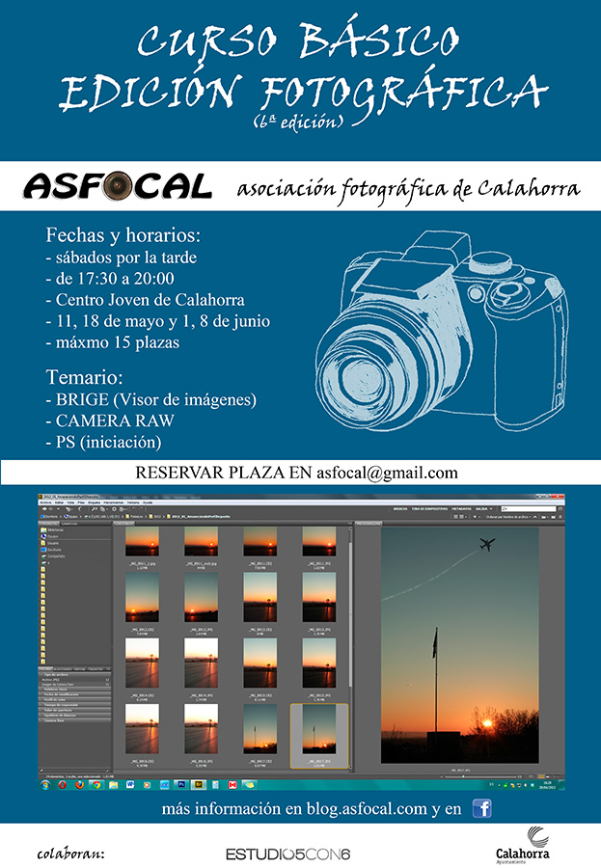Open Photoshop from the Windows taskbar

(181, 784)
